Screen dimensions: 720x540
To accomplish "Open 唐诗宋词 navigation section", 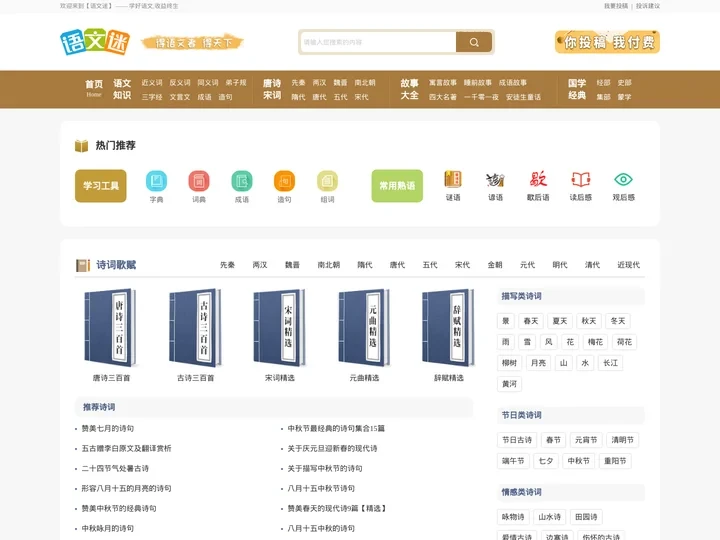I will (x=272, y=89).
